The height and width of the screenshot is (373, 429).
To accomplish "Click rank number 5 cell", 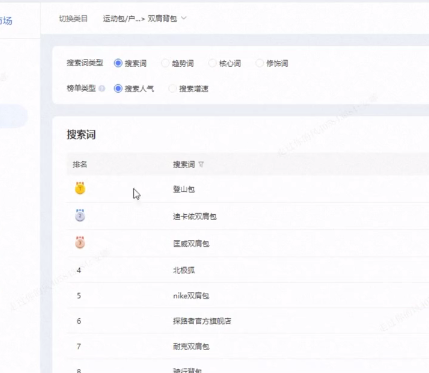I will tap(79, 296).
